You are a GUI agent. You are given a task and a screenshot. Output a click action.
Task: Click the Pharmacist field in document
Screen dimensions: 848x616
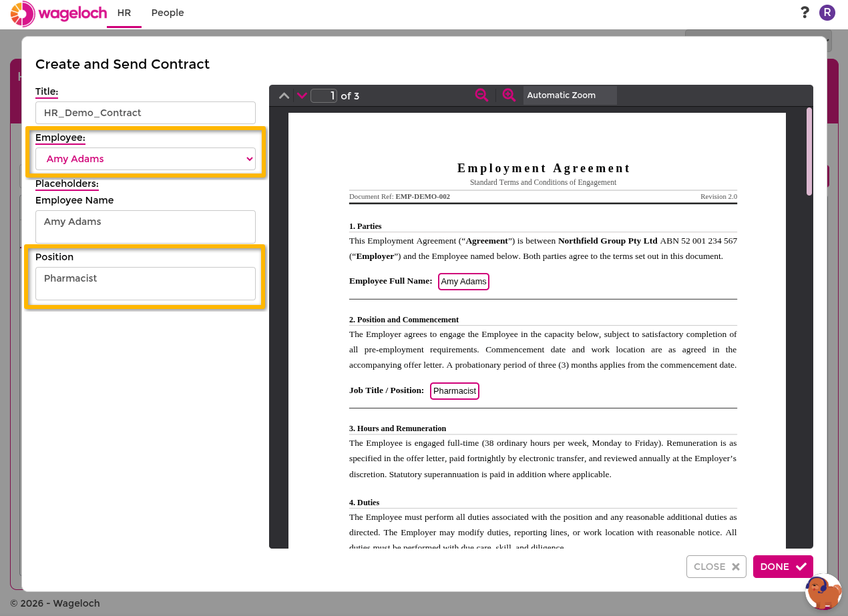coord(455,391)
